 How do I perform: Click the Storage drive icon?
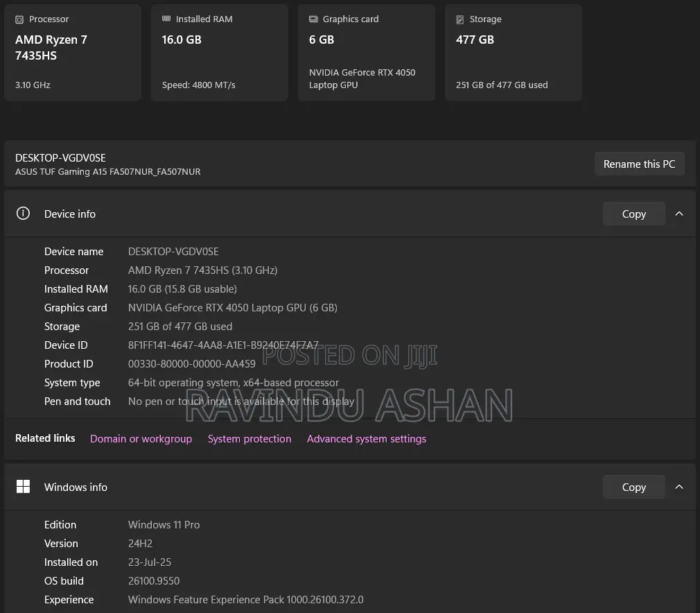(x=460, y=19)
